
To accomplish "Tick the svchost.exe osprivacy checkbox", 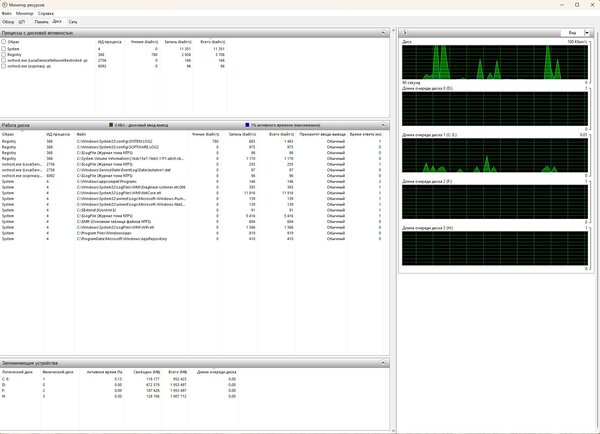I will point(3,66).
